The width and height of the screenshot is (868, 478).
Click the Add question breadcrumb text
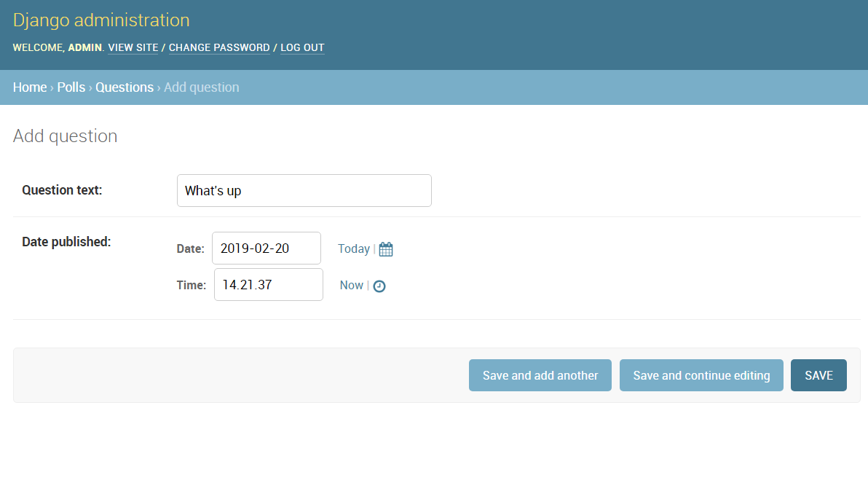click(x=202, y=87)
